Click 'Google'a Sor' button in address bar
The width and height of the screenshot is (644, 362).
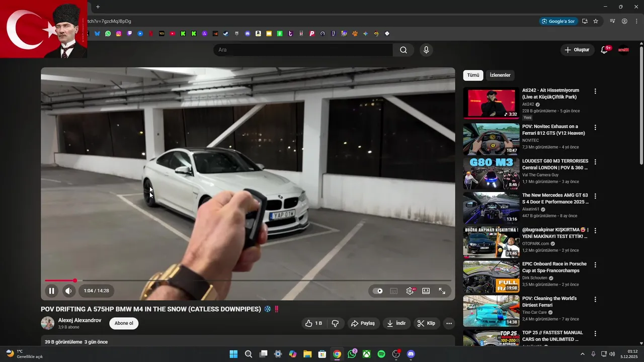pyautogui.click(x=558, y=21)
